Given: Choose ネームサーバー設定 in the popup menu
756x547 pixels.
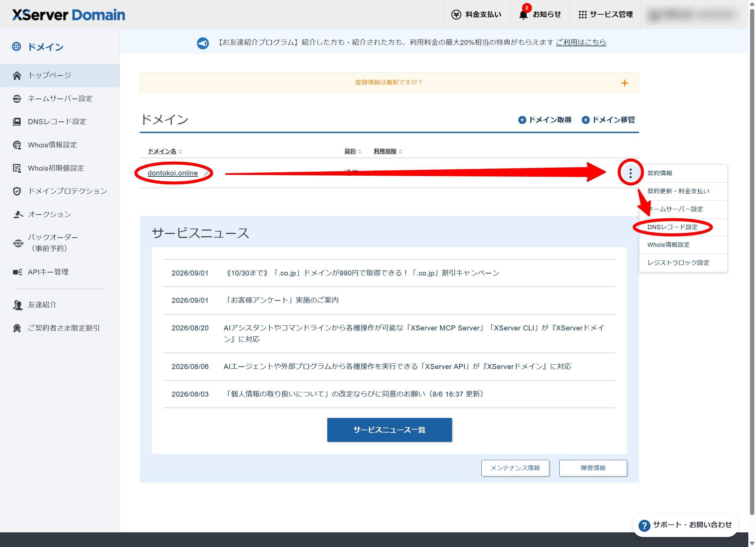Looking at the screenshot, I should 683,209.
